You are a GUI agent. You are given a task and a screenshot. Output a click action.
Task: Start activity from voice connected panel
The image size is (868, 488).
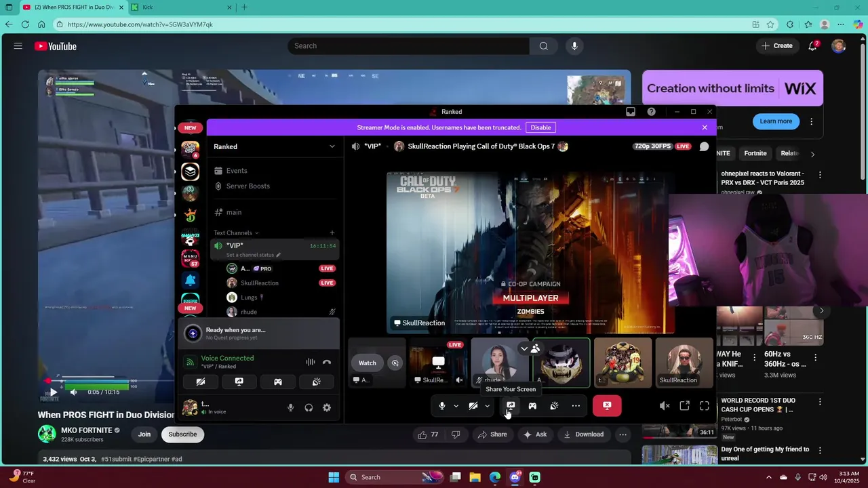(278, 382)
